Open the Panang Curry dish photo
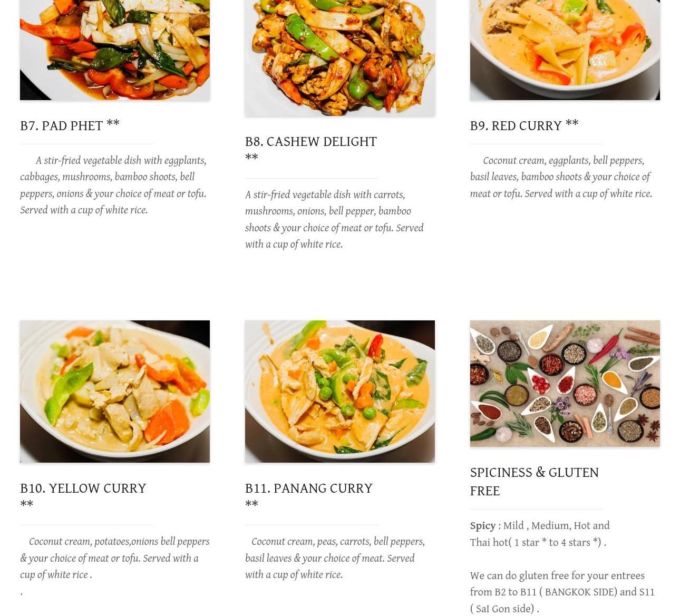This screenshot has height=616, width=680. coord(340,392)
